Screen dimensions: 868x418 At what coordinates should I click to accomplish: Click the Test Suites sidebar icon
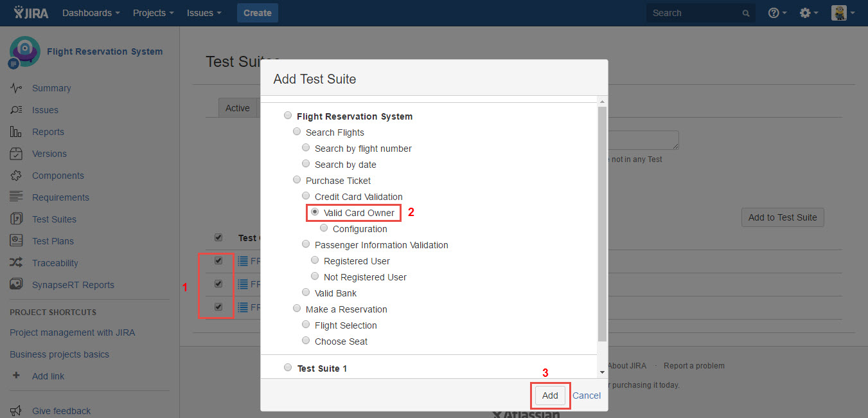17,219
